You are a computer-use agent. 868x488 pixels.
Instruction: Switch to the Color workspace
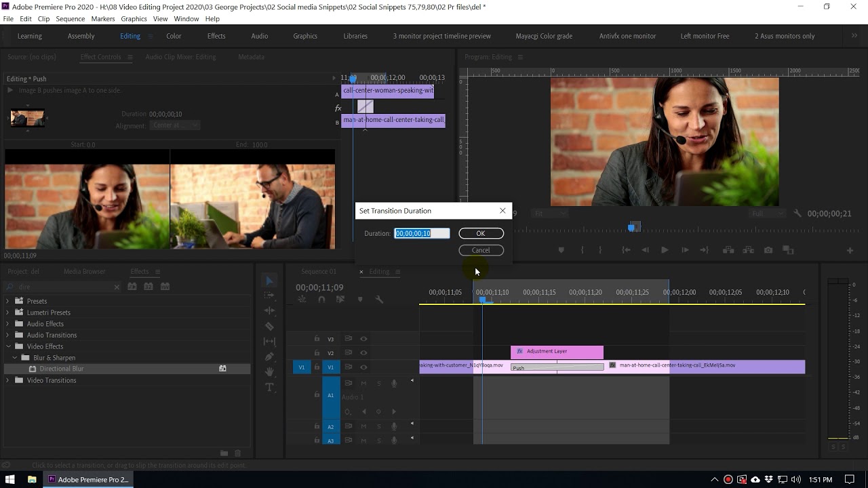174,36
